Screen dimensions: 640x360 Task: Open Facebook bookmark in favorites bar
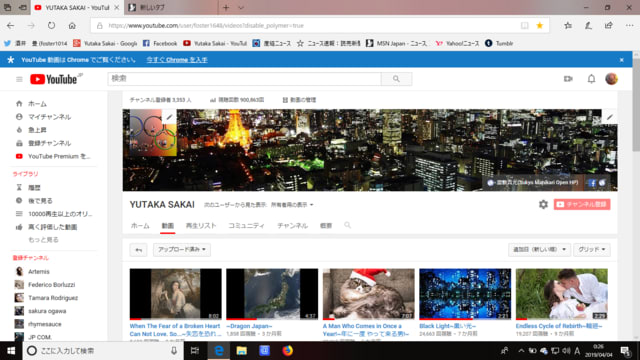point(160,43)
